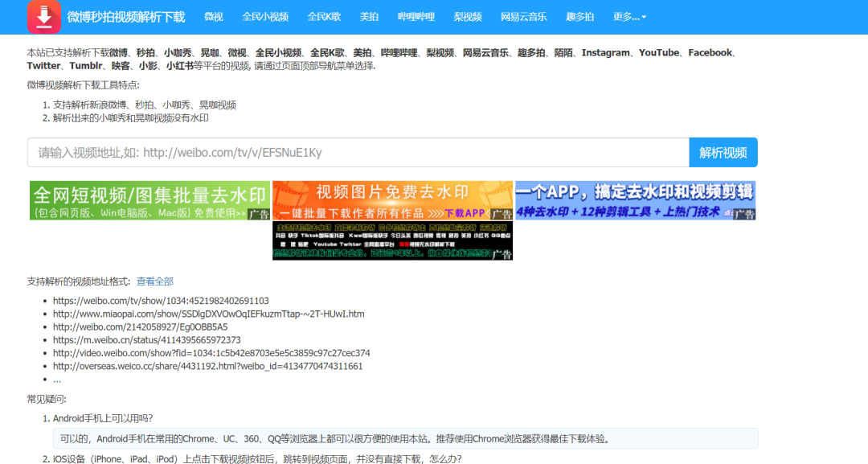
Task: Open the 哔哩哔哩 nav item
Action: [x=416, y=16]
